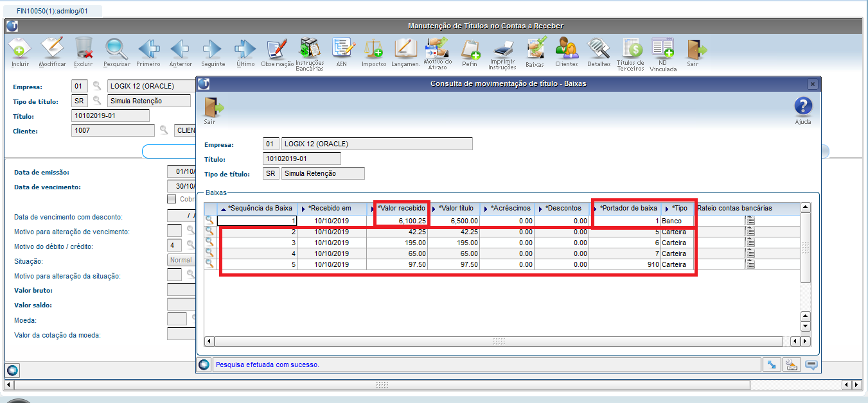This screenshot has width=868, height=403.
Task: Sort by Tipo column header
Action: 678,209
